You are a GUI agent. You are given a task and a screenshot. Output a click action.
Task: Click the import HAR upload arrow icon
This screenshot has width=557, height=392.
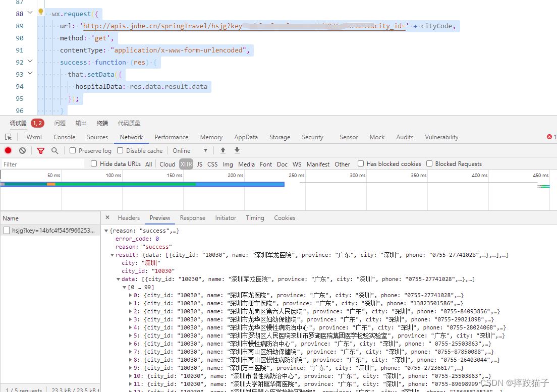(x=223, y=150)
